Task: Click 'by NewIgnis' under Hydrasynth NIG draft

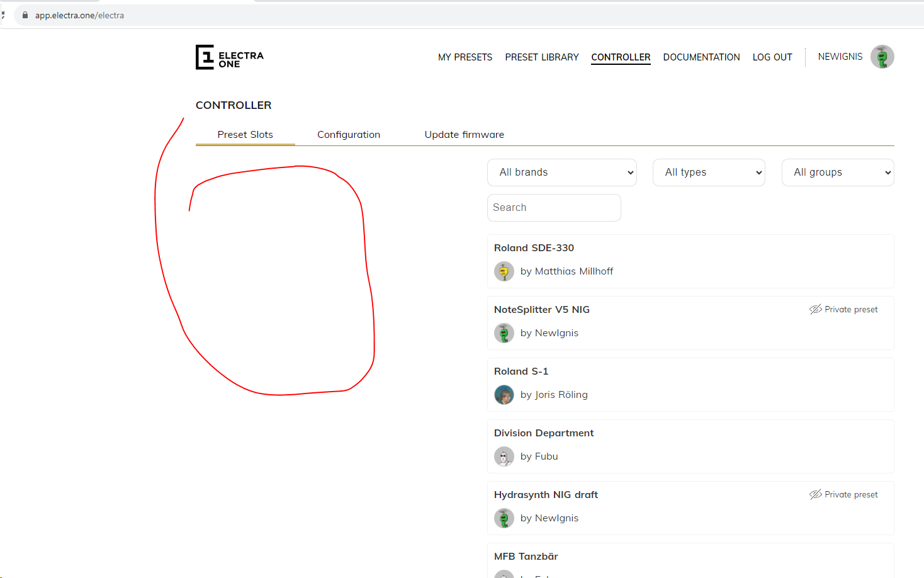Action: (x=549, y=518)
